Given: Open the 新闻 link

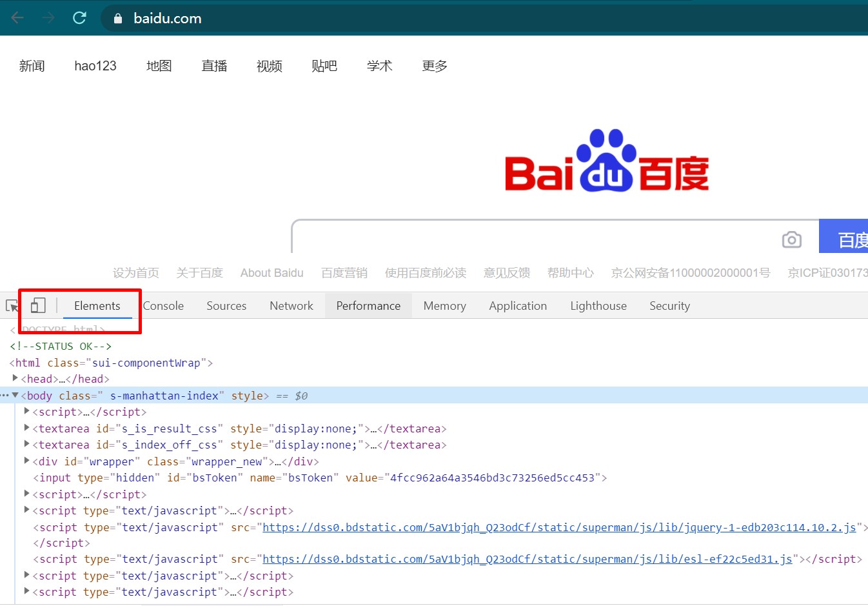Looking at the screenshot, I should (32, 66).
